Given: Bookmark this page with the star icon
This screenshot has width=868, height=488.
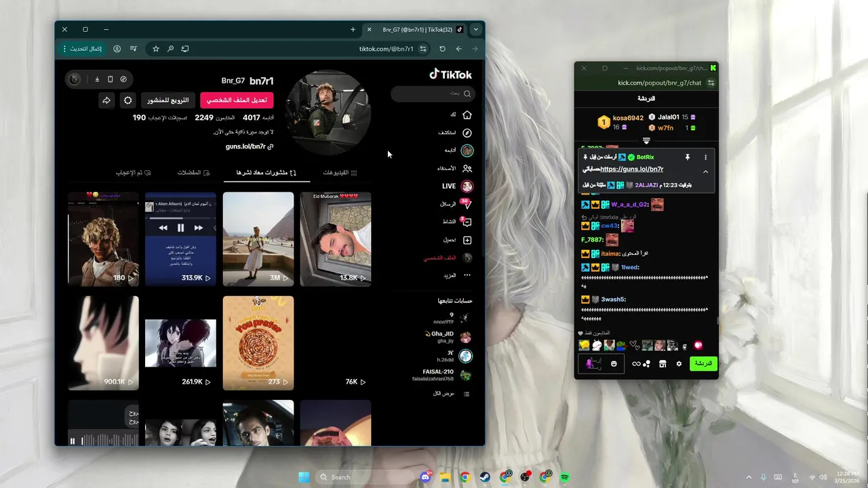Looking at the screenshot, I should [156, 49].
